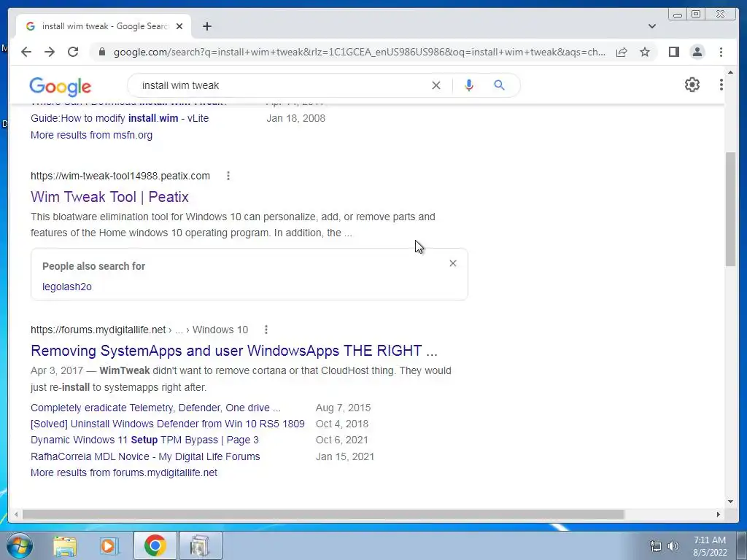Launch Windows Media Player from taskbar
The image size is (747, 560).
click(109, 545)
